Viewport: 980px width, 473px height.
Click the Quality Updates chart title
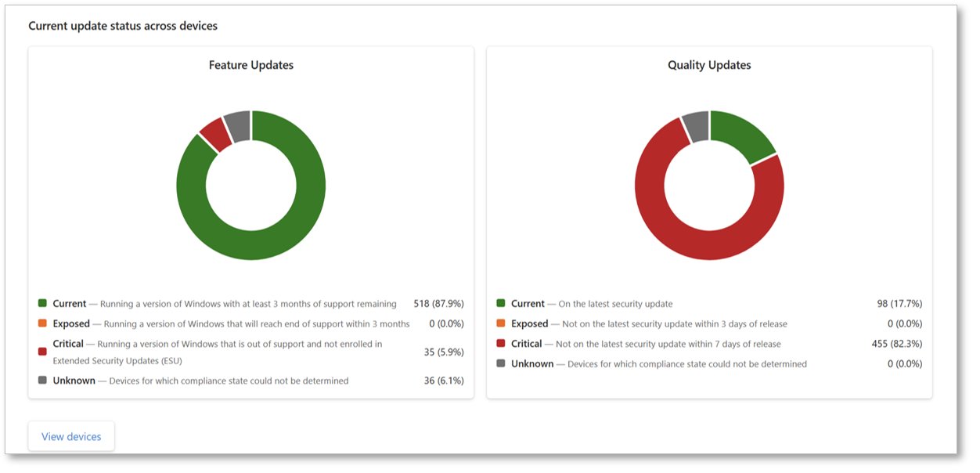click(709, 65)
